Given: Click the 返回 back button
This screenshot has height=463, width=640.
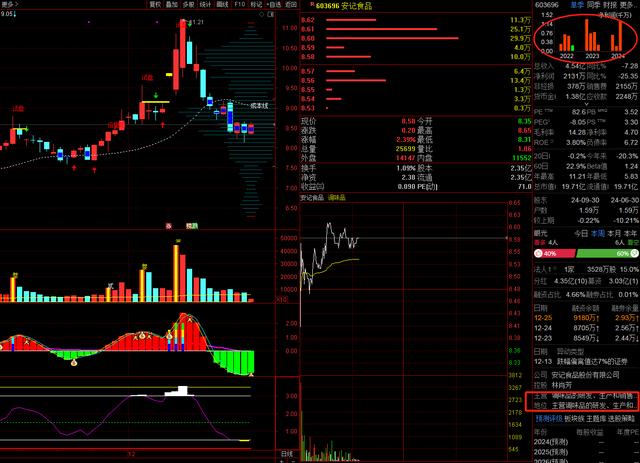Looking at the screenshot, I should pyautogui.click(x=291, y=4).
